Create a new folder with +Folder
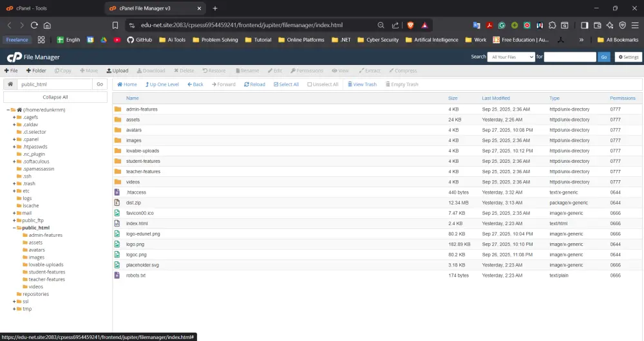This screenshot has width=644, height=341. pyautogui.click(x=36, y=71)
